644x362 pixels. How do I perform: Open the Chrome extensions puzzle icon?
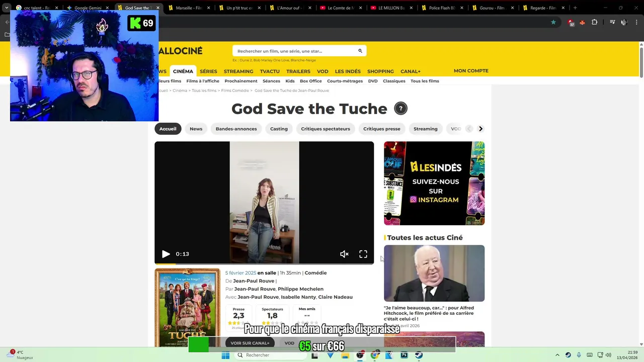[594, 22]
